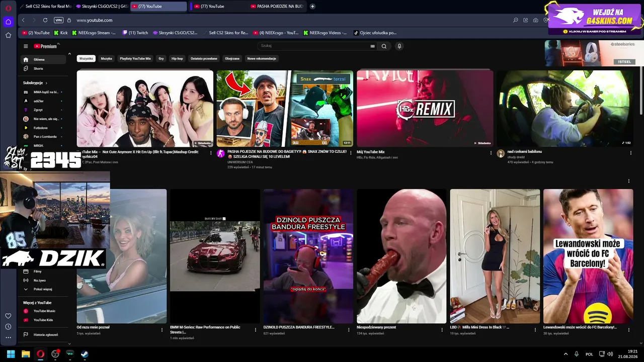Open the '(2) YouTube' bookmark
644x362 pixels.
pos(36,33)
